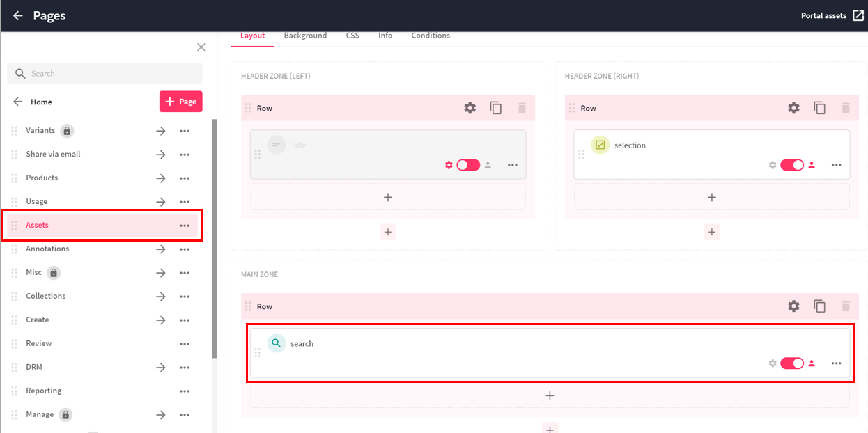Click inside the Search field
Image resolution: width=868 pixels, height=433 pixels.
coord(104,73)
